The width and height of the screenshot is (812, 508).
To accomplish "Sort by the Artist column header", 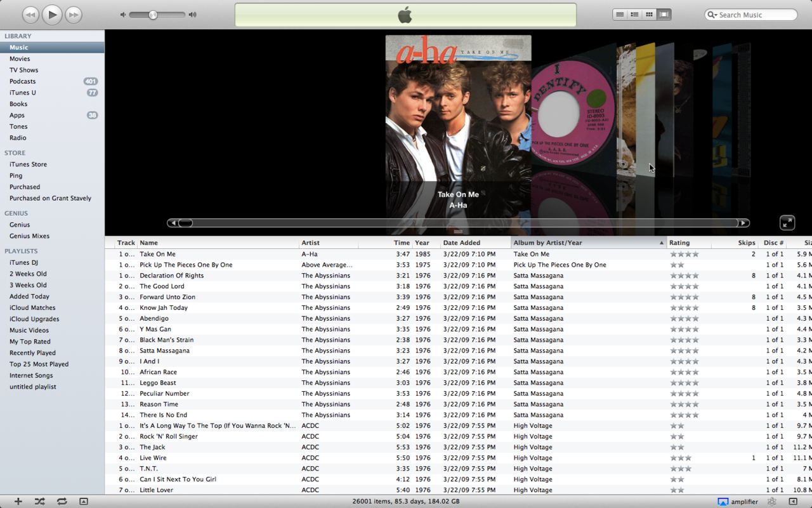I will click(x=329, y=243).
